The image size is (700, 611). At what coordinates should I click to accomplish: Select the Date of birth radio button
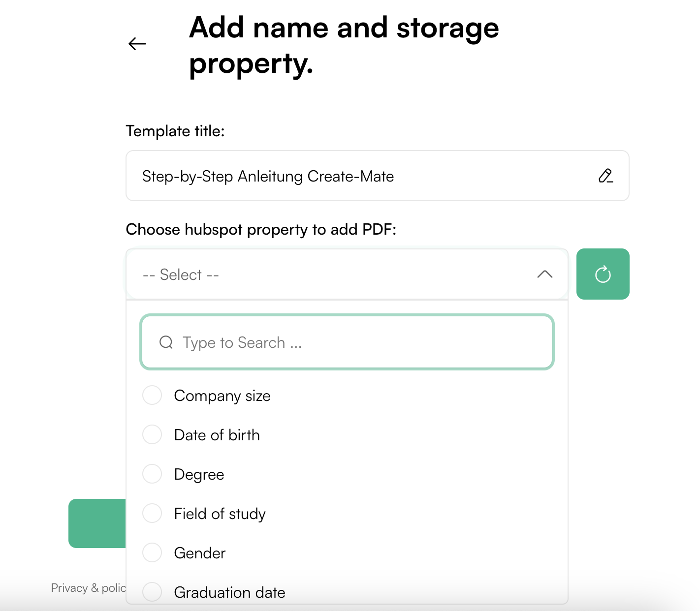coord(152,434)
